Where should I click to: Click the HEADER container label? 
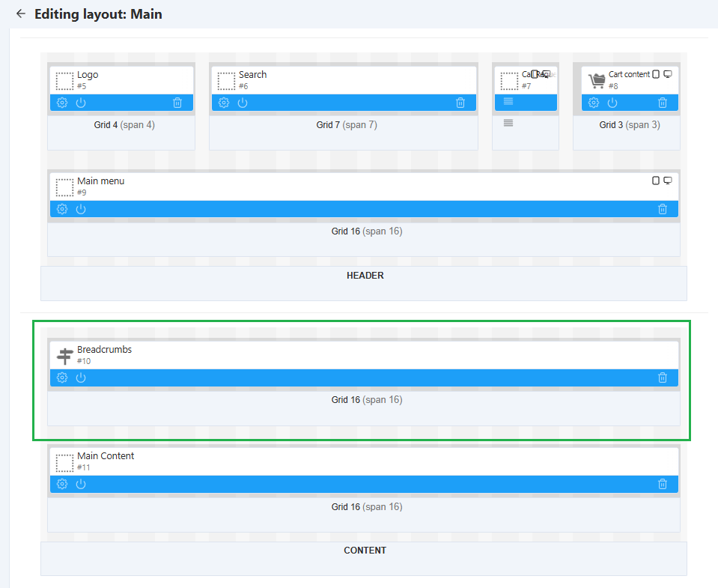pyautogui.click(x=365, y=275)
